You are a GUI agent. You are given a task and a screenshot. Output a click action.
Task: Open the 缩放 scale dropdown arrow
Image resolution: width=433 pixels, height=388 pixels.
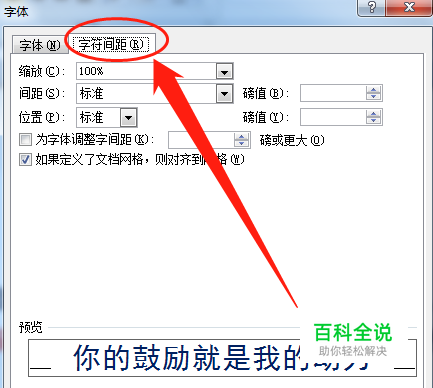click(x=224, y=72)
